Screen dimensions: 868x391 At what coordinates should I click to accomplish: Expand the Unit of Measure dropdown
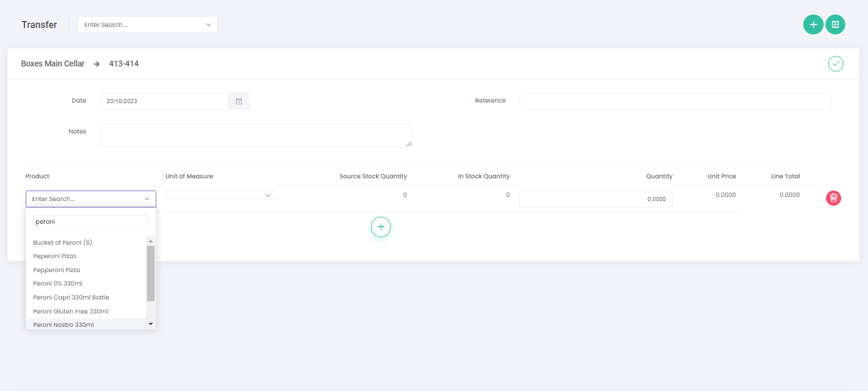click(x=221, y=195)
